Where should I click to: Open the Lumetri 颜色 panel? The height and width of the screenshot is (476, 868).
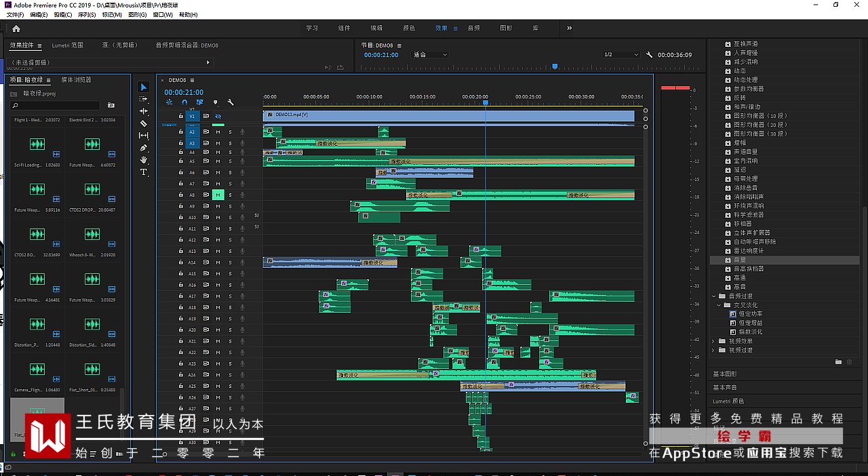point(728,401)
